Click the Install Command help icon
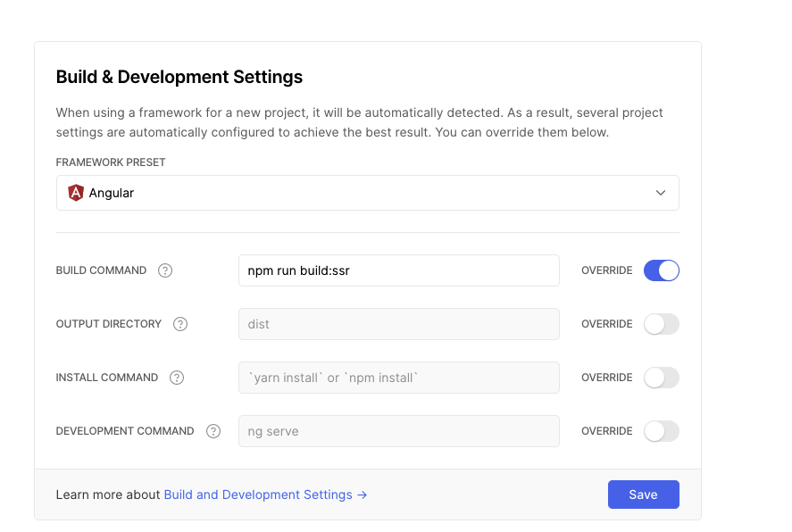The width and height of the screenshot is (792, 532). point(177,378)
